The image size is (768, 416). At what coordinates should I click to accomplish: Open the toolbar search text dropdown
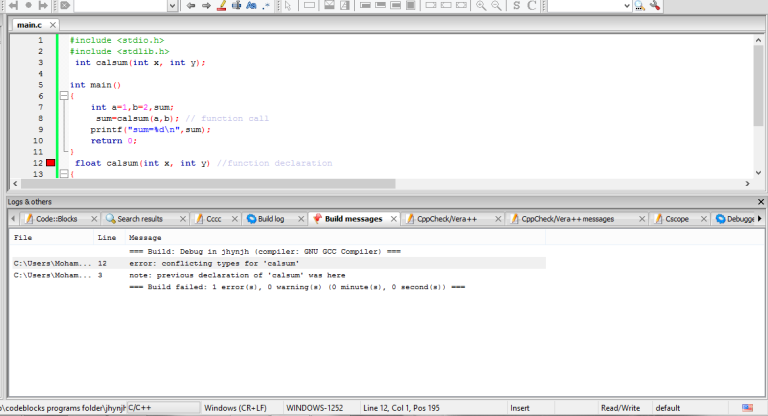tap(625, 6)
